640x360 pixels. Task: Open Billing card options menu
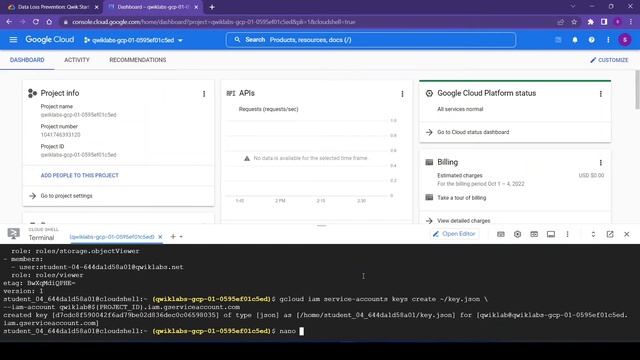(x=600, y=162)
